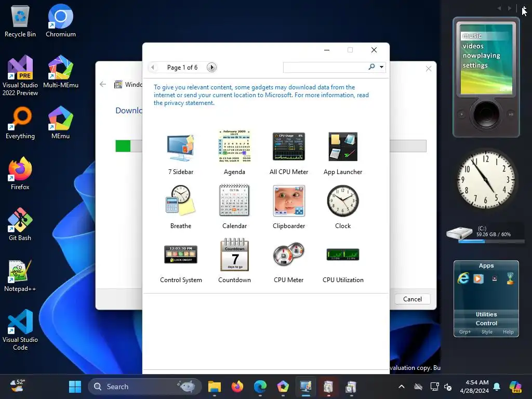532x399 pixels.
Task: Click the C: drive usage gadget
Action: (485, 233)
